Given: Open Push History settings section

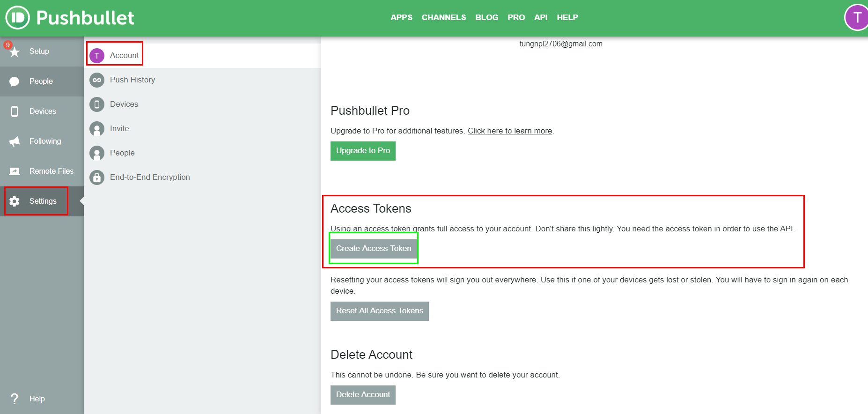Looking at the screenshot, I should pyautogui.click(x=202, y=80).
